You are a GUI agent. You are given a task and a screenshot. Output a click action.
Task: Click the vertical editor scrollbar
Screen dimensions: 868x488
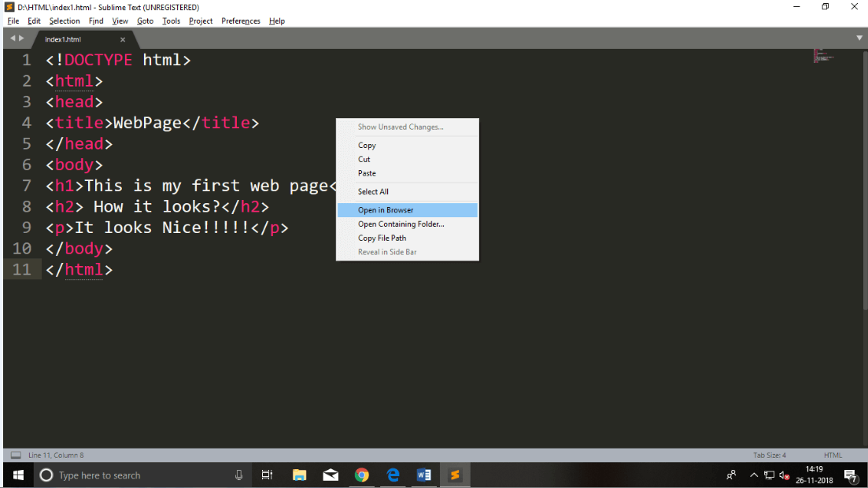pos(865,180)
